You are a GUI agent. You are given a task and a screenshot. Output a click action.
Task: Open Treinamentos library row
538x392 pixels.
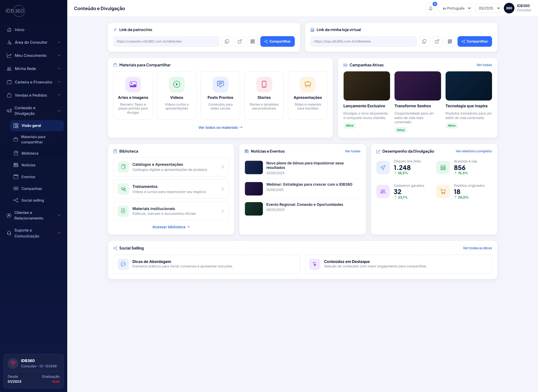(x=171, y=189)
